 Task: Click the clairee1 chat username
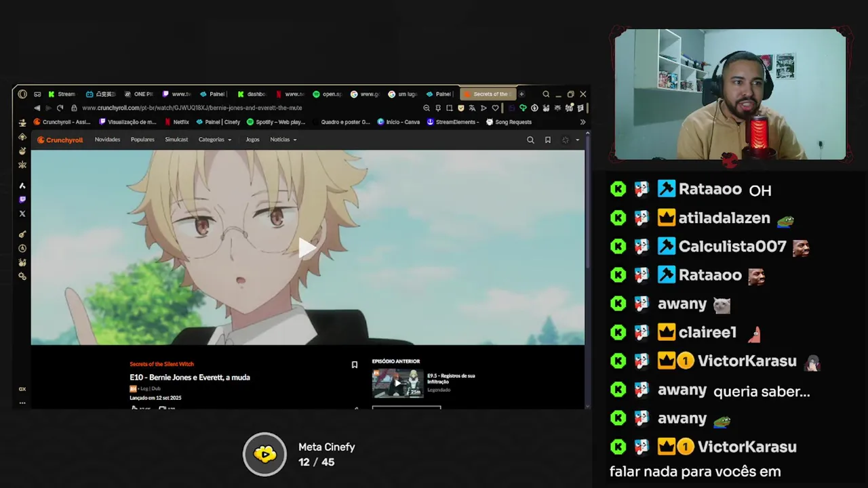tap(707, 333)
